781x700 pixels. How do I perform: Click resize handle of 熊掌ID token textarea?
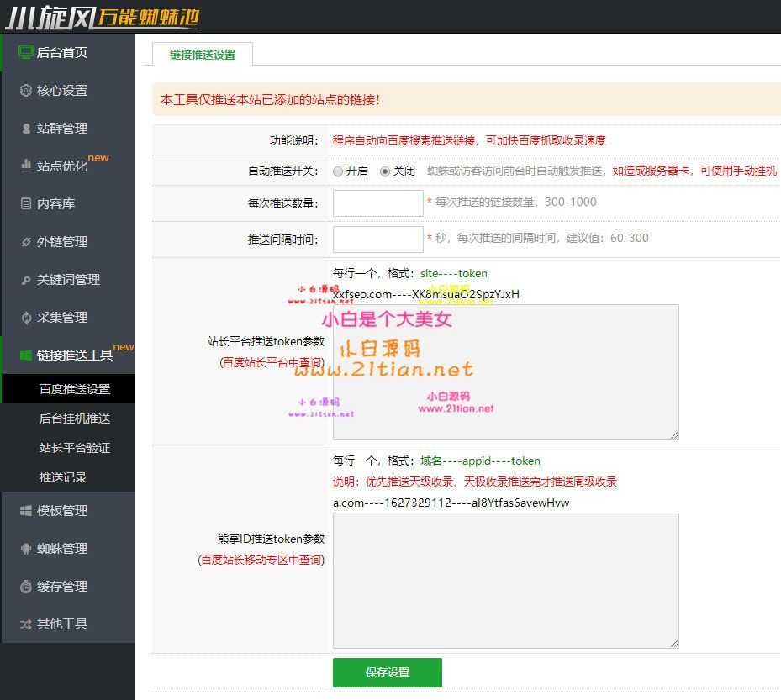(674, 644)
